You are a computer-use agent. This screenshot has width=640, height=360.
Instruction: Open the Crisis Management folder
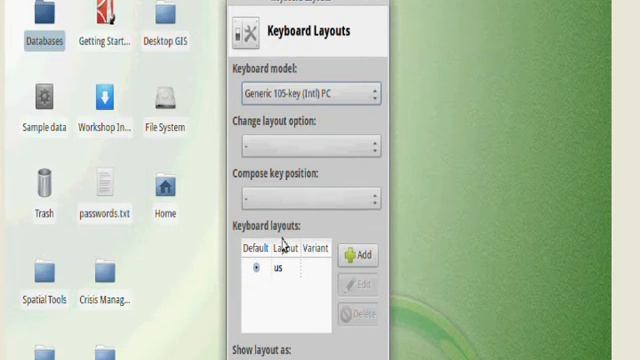click(105, 271)
